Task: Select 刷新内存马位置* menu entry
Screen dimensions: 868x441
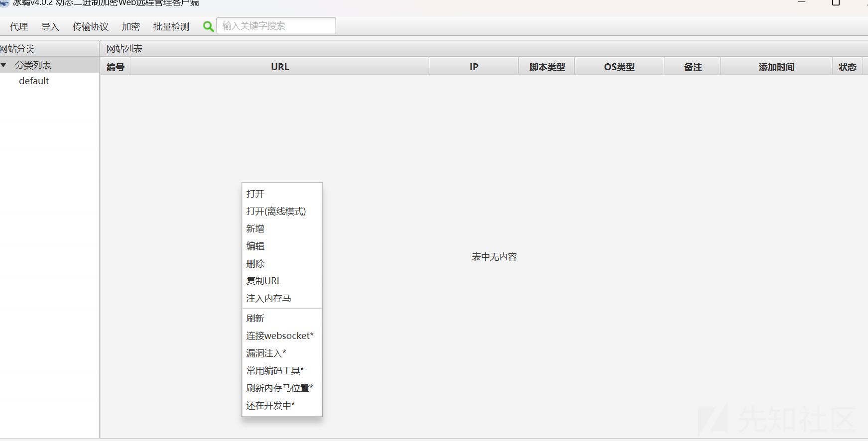Action: pos(282,388)
